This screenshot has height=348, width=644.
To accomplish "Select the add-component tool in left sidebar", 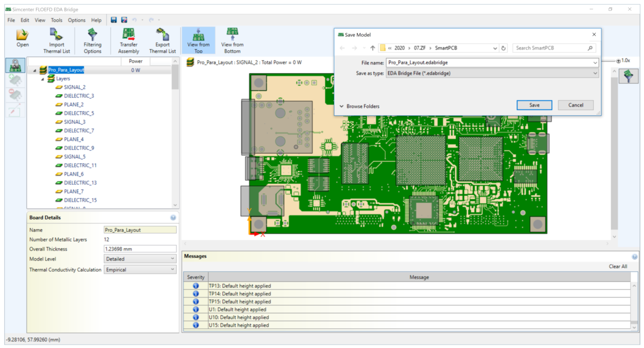I will (15, 81).
